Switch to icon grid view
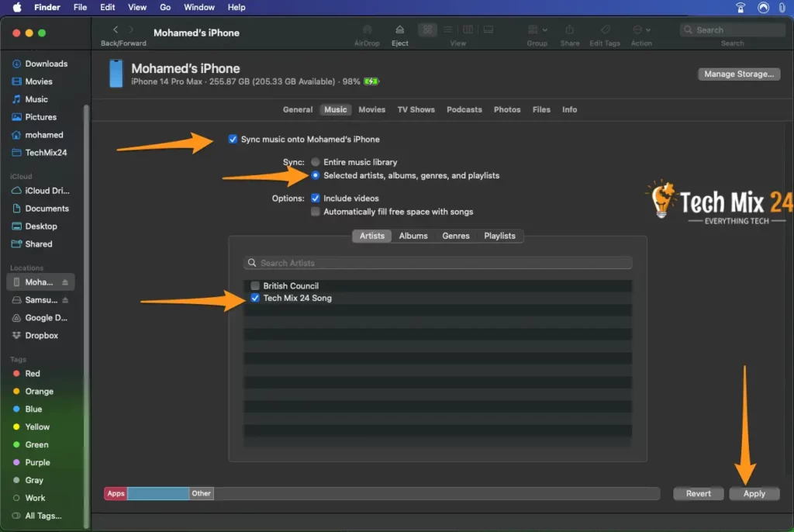The height and width of the screenshot is (532, 794). tap(427, 30)
